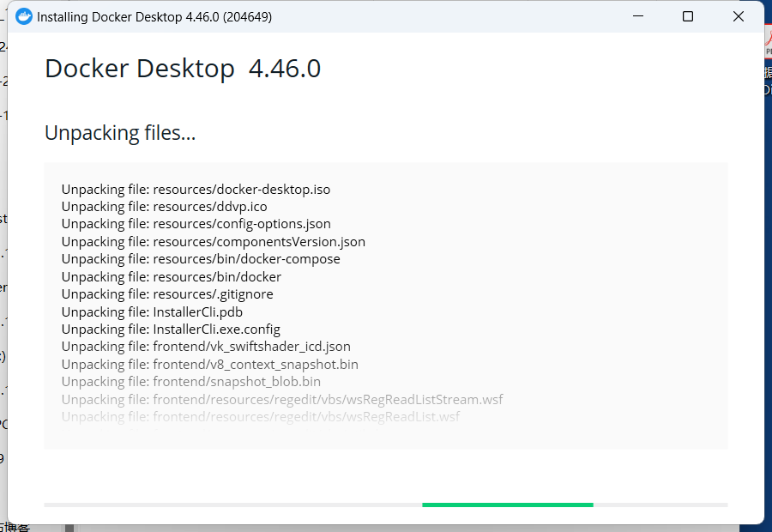
Task: Select the frontend/vk_swiftshader_icd.json log line
Action: tap(206, 347)
